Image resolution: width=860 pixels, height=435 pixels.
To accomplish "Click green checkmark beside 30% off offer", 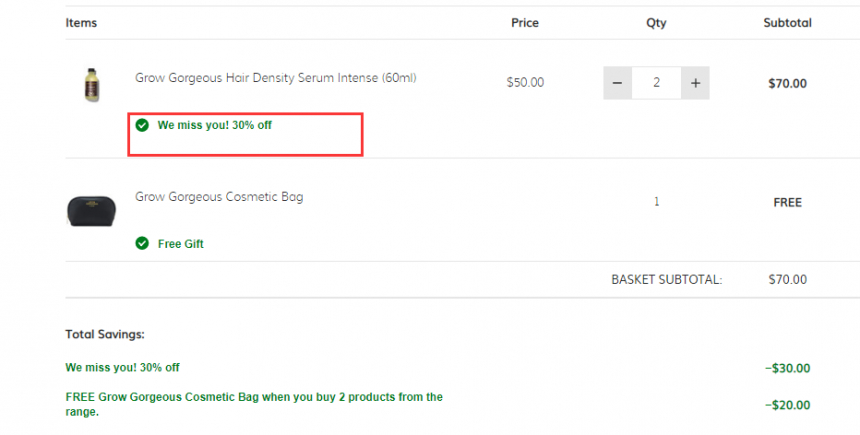I will pos(142,125).
